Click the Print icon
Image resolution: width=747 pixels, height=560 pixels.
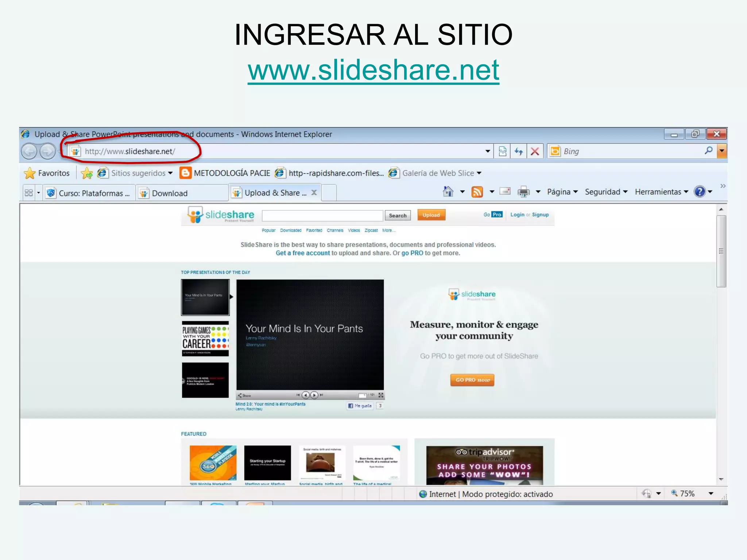coord(523,191)
